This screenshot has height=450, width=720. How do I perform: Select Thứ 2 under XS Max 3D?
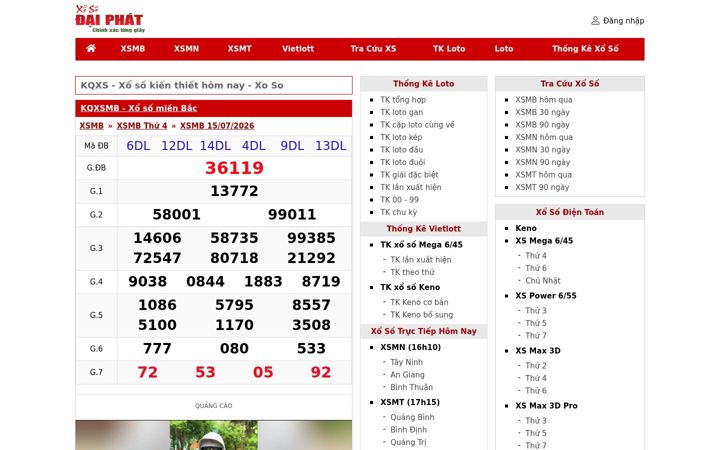536,366
